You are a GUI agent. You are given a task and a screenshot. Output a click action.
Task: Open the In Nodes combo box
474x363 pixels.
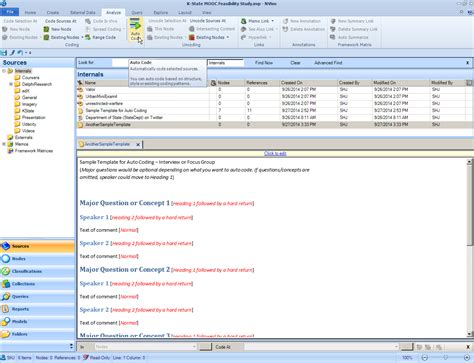point(145,347)
